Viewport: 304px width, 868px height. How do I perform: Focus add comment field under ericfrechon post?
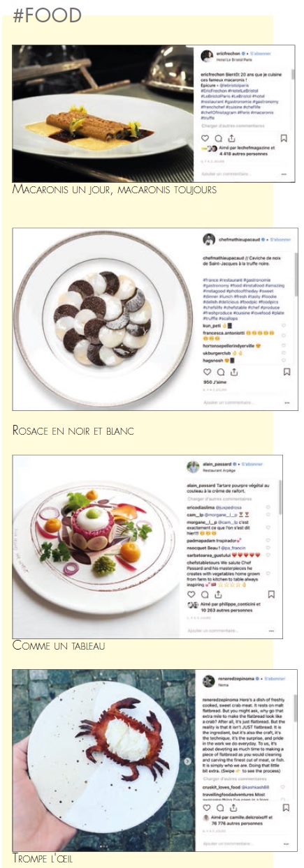pos(234,174)
